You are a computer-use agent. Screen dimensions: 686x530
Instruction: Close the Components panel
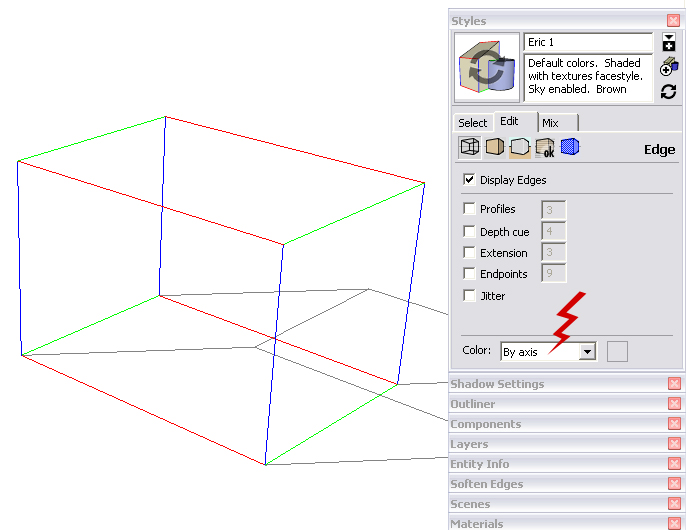tap(674, 424)
